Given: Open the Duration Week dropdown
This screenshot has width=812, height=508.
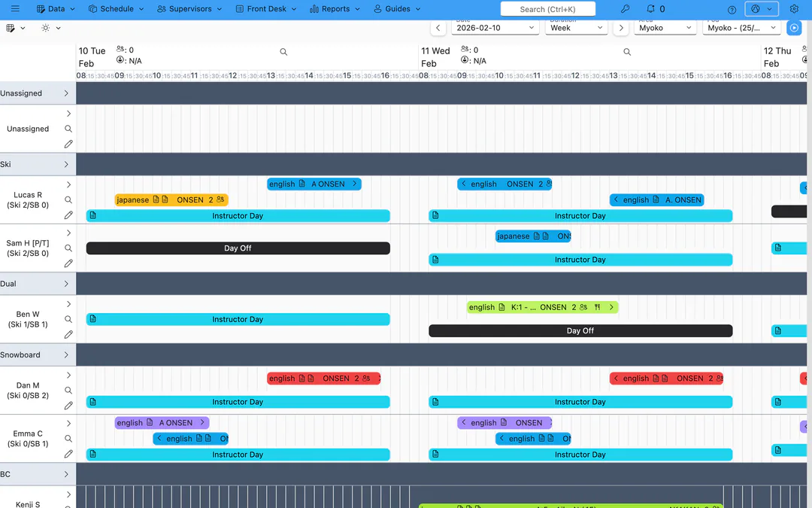Looking at the screenshot, I should click(577, 28).
